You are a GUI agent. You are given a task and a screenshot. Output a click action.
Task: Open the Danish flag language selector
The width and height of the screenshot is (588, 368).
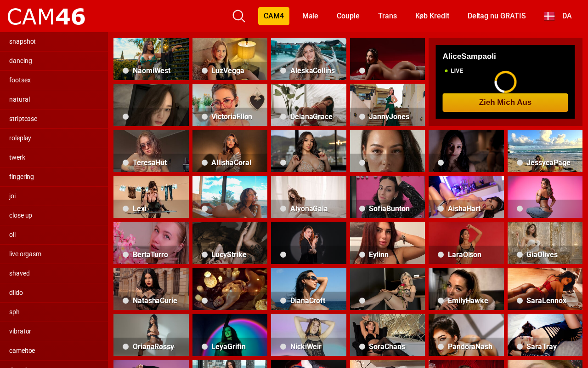tap(558, 16)
